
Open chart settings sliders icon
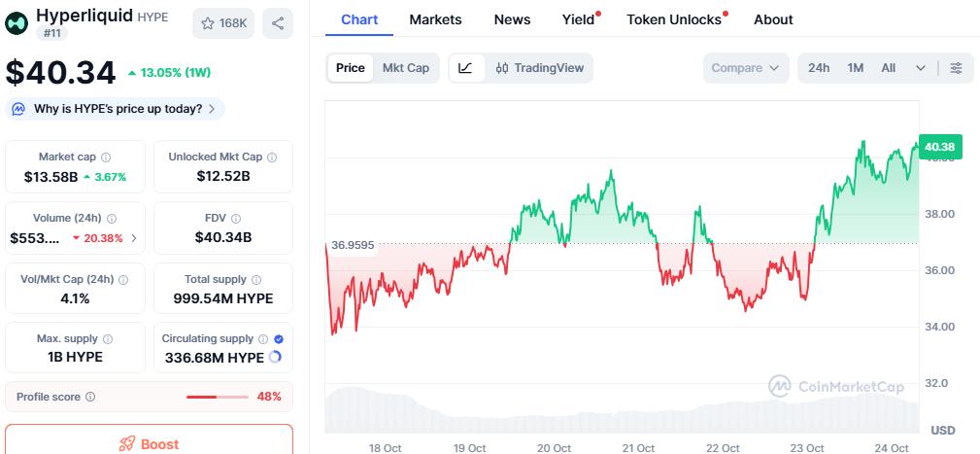[x=957, y=68]
